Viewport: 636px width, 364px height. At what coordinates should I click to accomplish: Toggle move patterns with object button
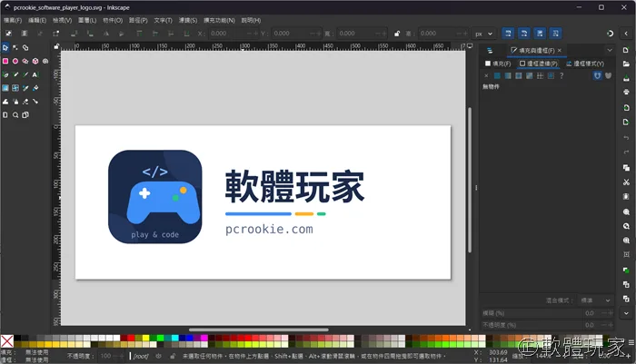click(556, 34)
